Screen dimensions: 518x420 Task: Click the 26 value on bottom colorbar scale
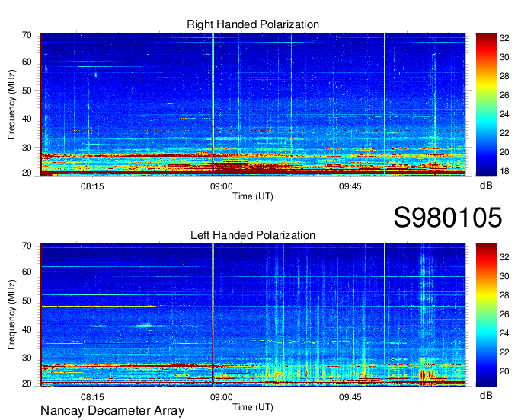coord(504,314)
